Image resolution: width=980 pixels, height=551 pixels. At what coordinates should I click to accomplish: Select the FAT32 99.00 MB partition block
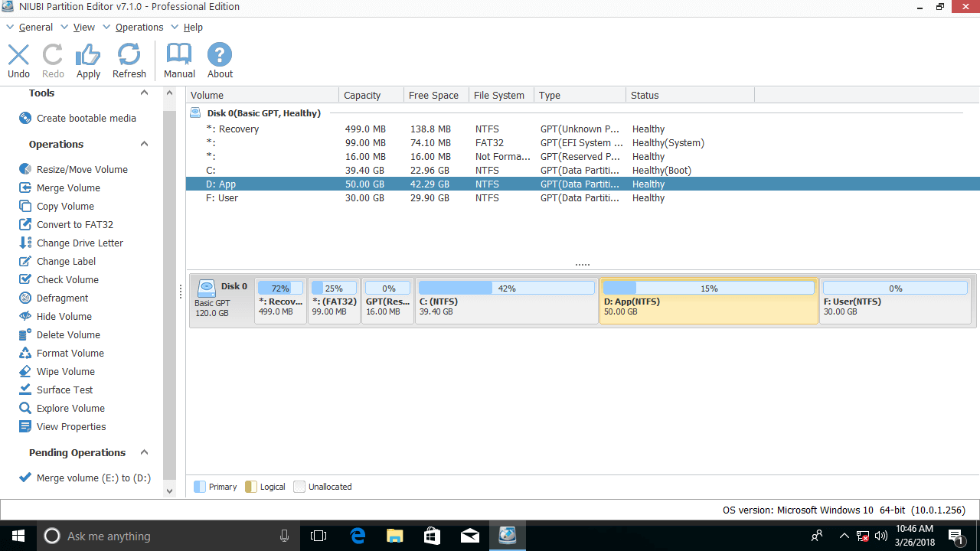point(334,301)
